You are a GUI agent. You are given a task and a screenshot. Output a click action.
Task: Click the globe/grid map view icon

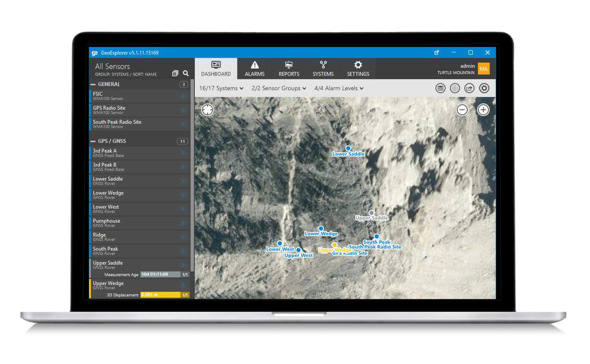pos(455,88)
